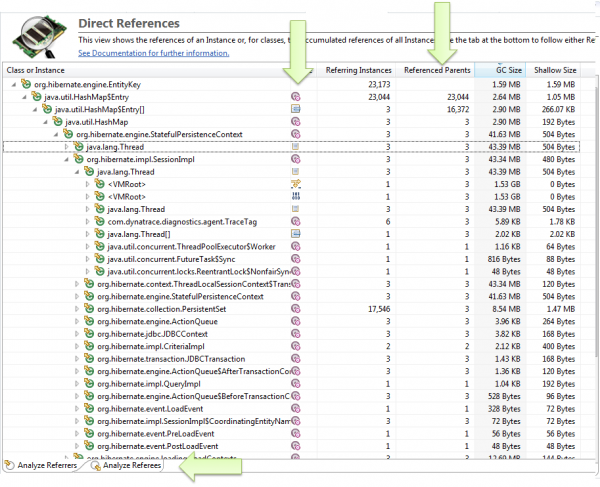The width and height of the screenshot is (600, 487).
Task: Click the 816 Bytes GC size value
Action: pos(504,259)
